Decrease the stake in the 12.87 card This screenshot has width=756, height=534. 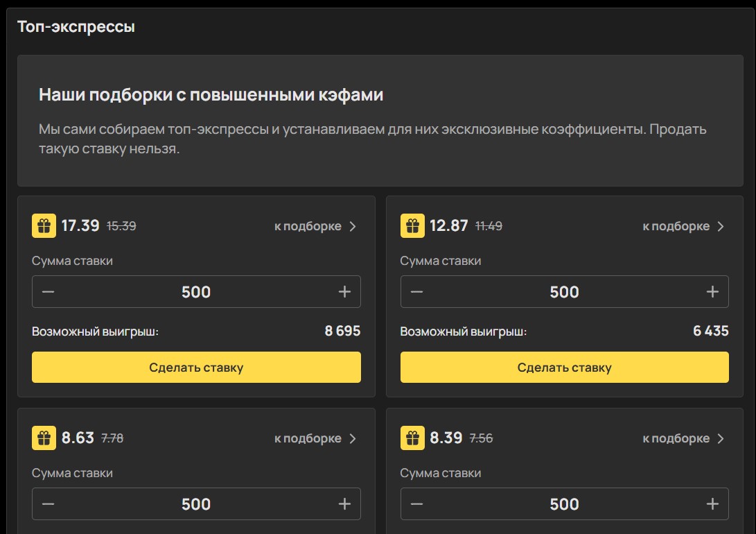point(416,292)
